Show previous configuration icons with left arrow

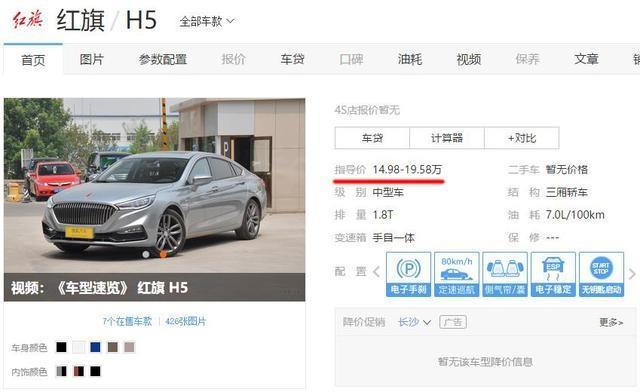click(376, 271)
